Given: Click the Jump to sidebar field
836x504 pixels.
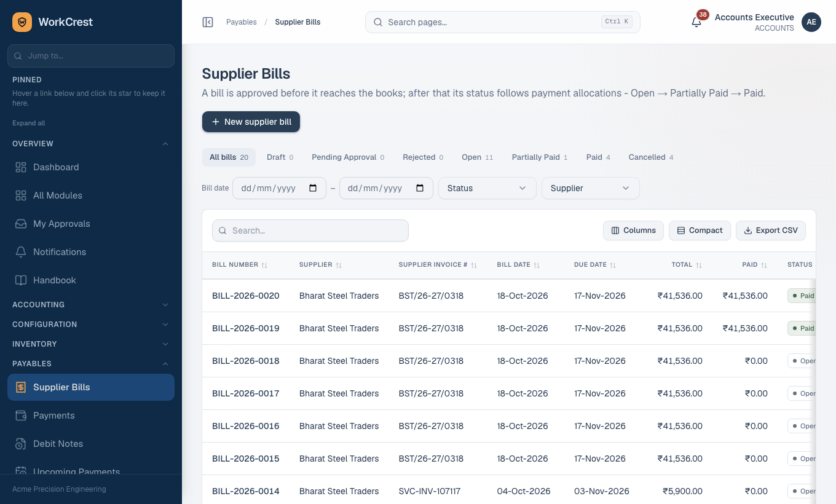Looking at the screenshot, I should tap(91, 56).
